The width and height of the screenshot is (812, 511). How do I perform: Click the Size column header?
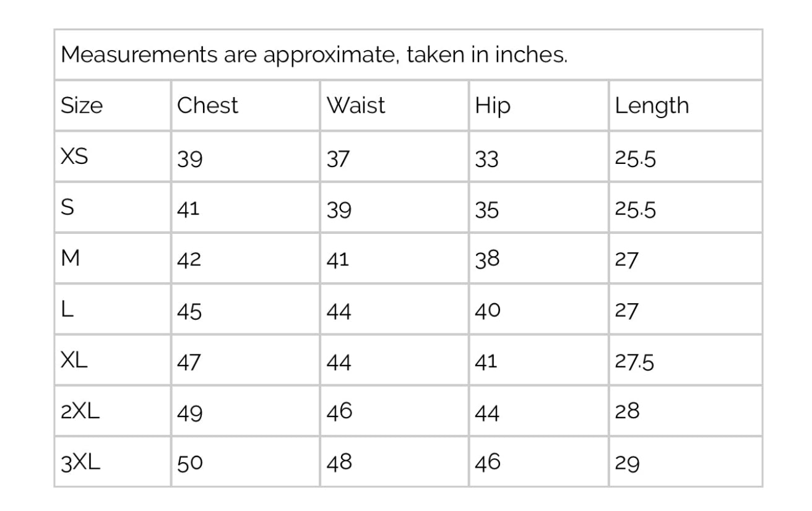pos(82,106)
